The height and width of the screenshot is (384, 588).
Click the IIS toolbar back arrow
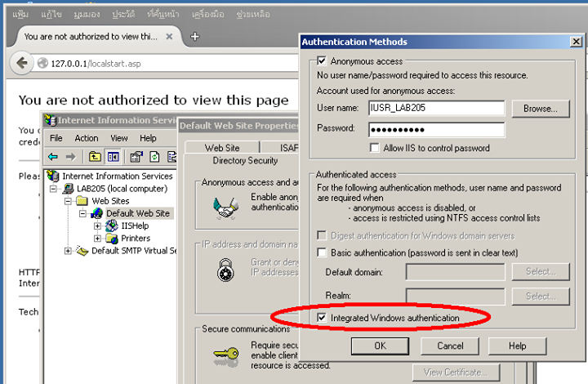coord(53,156)
